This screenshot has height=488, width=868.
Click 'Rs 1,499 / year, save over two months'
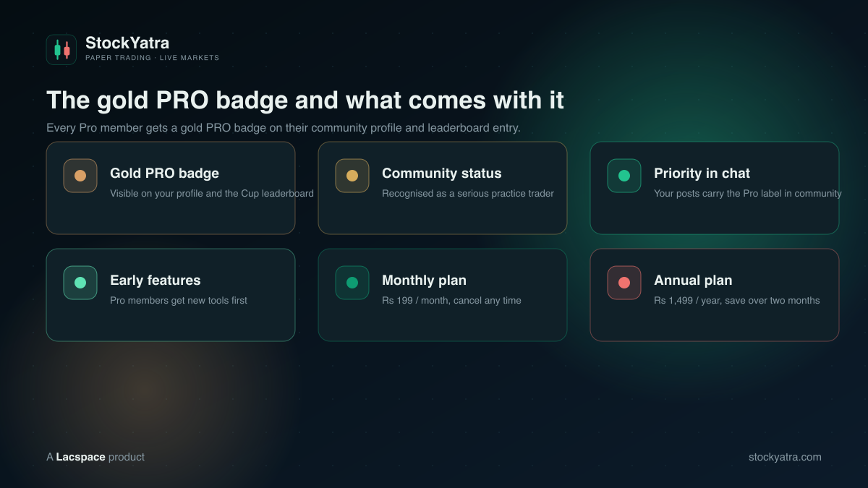(x=737, y=301)
